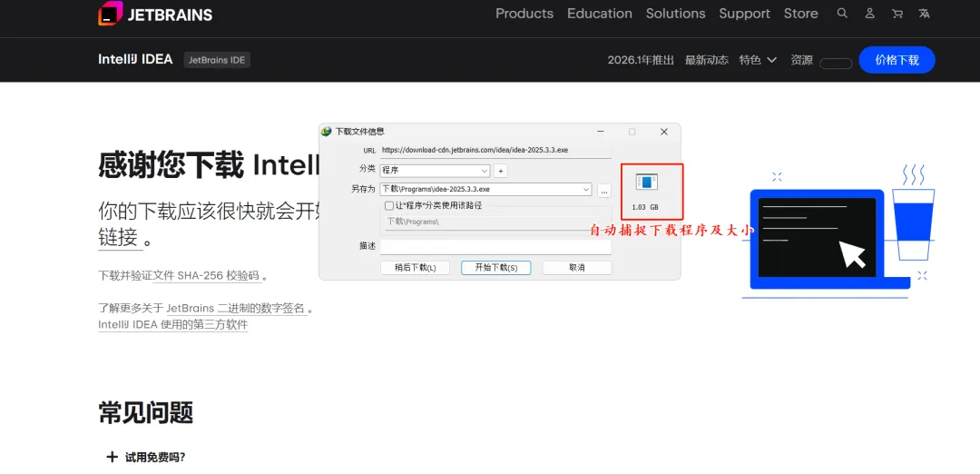Open the site search magnifier icon
Viewport: 980px width, 474px height.
pos(842,13)
